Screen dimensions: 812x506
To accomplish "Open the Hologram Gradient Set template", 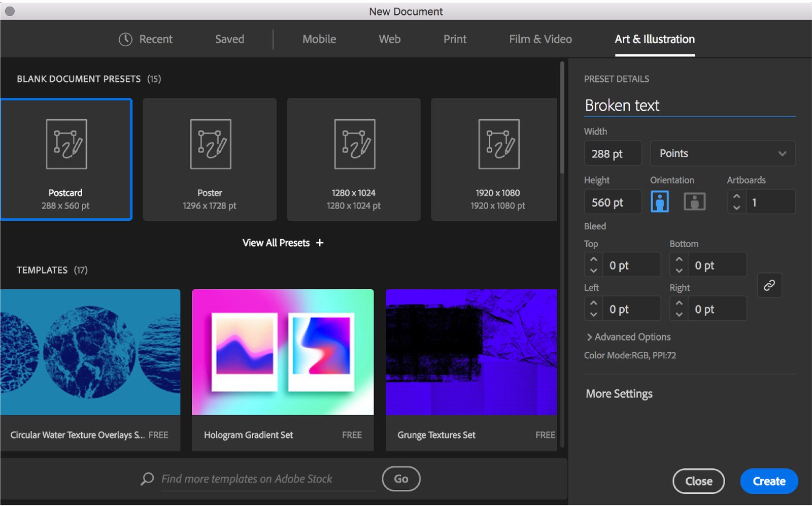I will [x=283, y=353].
